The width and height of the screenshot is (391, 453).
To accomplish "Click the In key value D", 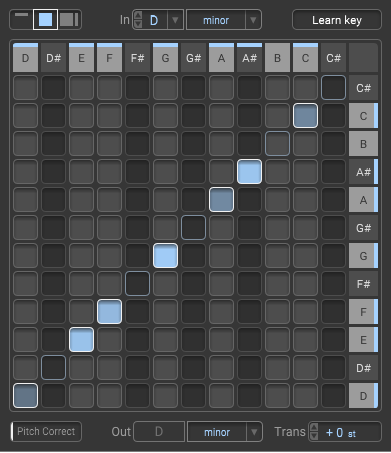I will pos(154,20).
